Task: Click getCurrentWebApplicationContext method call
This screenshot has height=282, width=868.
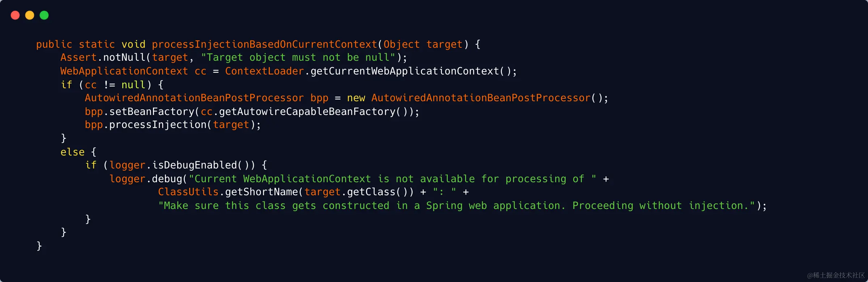Action: [405, 71]
